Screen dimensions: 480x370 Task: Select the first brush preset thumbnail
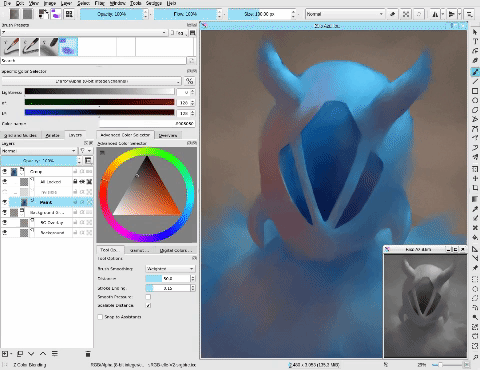11,47
